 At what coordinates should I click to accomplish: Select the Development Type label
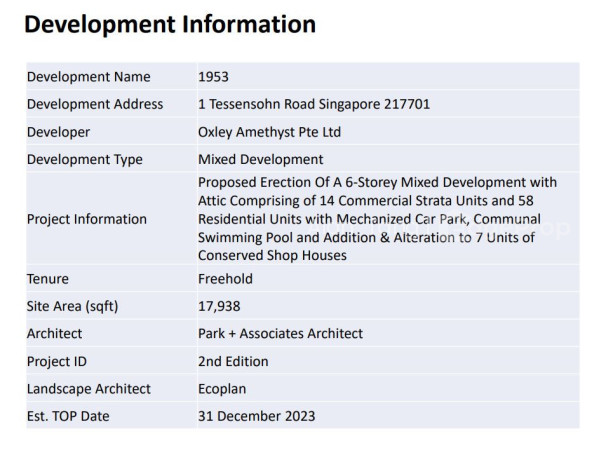[x=85, y=159]
